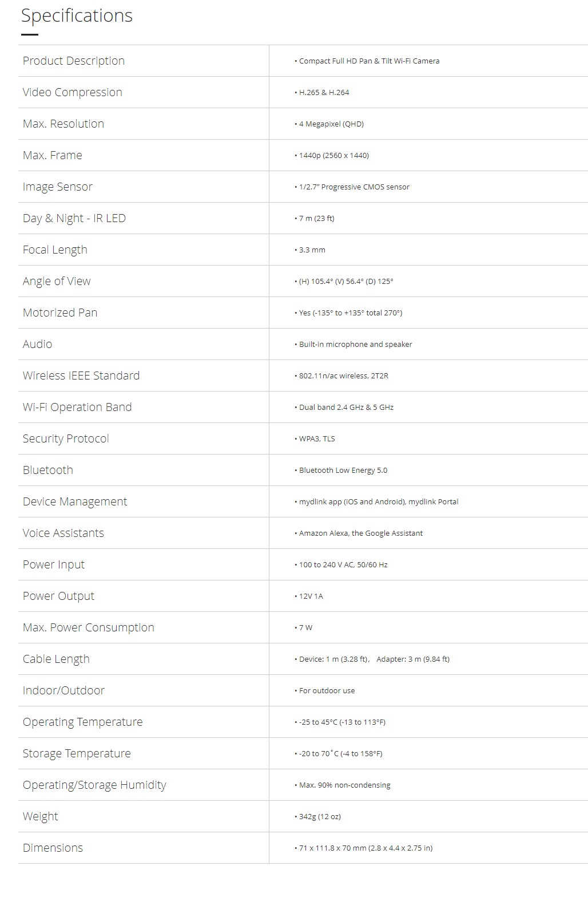The height and width of the screenshot is (901, 588).
Task: Click the Product Description row label
Action: click(73, 61)
